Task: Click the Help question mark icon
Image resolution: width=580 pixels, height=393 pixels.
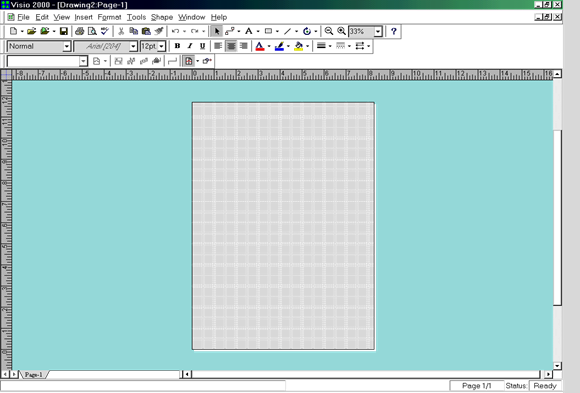Action: [x=394, y=31]
